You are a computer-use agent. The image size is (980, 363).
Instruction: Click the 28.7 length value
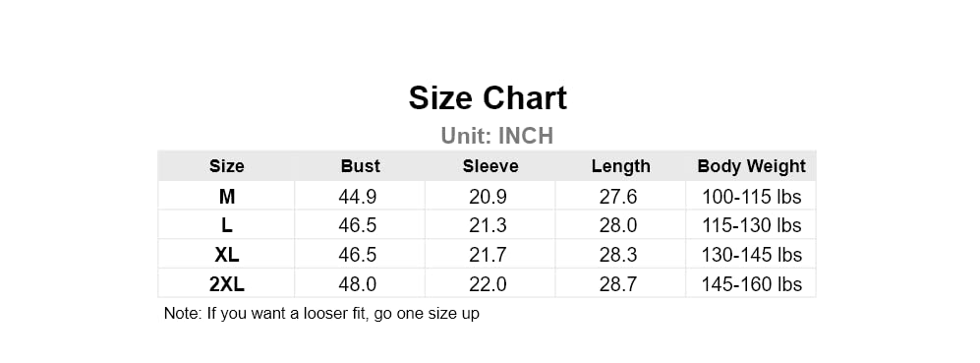(x=618, y=284)
